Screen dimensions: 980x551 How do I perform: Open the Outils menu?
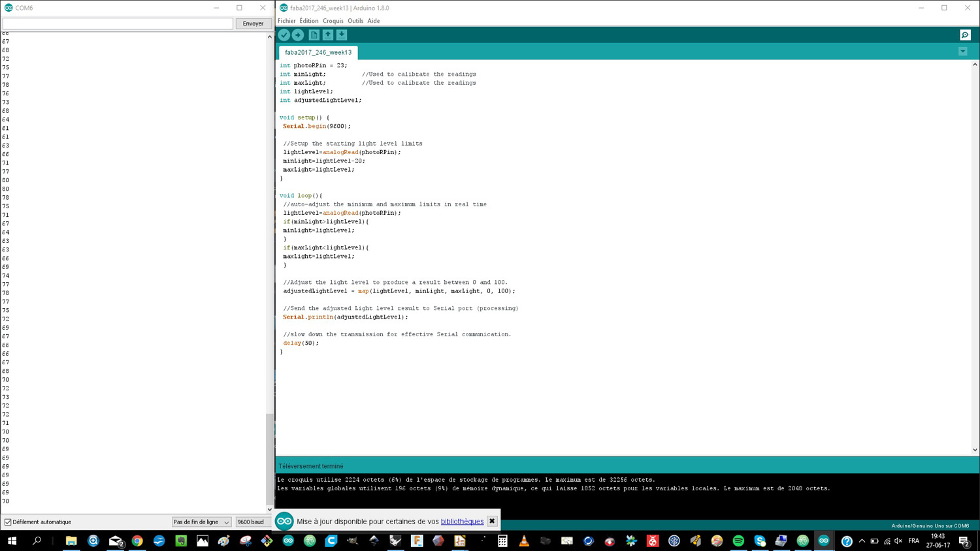click(x=355, y=21)
